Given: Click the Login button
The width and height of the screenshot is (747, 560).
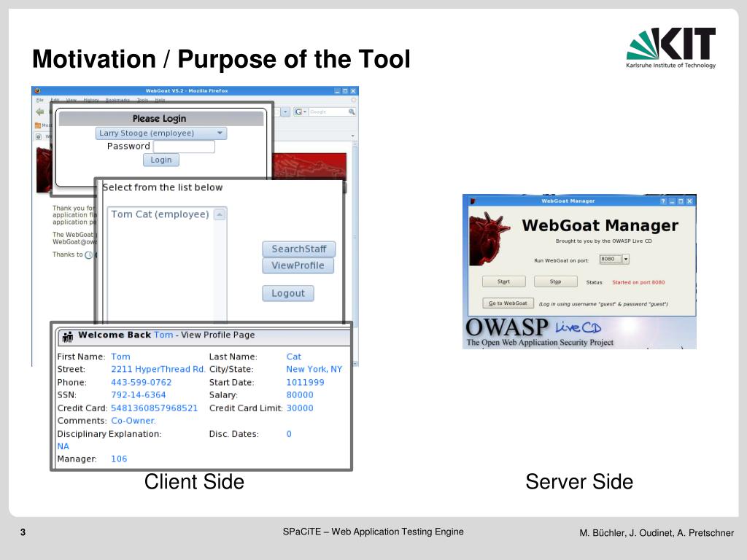Looking at the screenshot, I should (161, 160).
